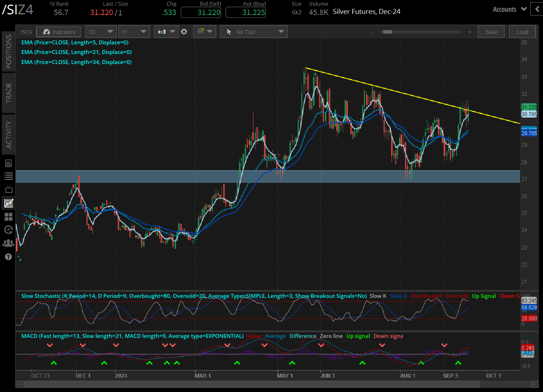Image resolution: width=543 pixels, height=392 pixels.
Task: Open the crosshair cursor mode dropdown
Action: point(204,32)
